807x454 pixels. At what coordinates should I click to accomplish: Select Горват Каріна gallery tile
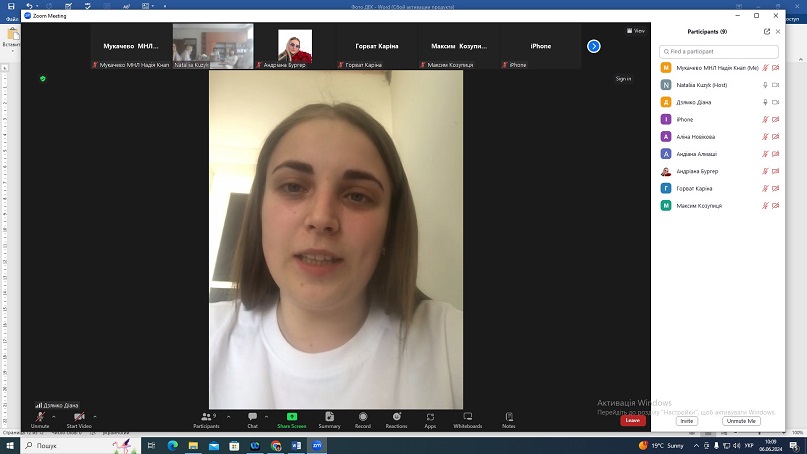point(377,46)
